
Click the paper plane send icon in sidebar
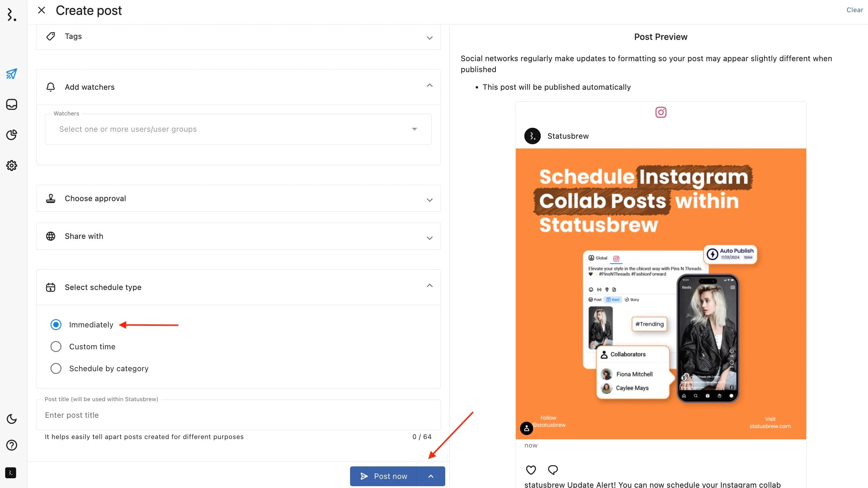11,73
